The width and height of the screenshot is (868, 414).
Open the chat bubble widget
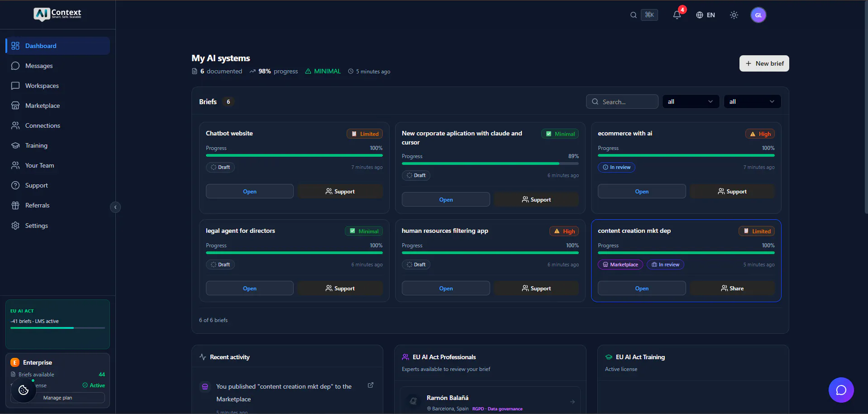coord(841,390)
